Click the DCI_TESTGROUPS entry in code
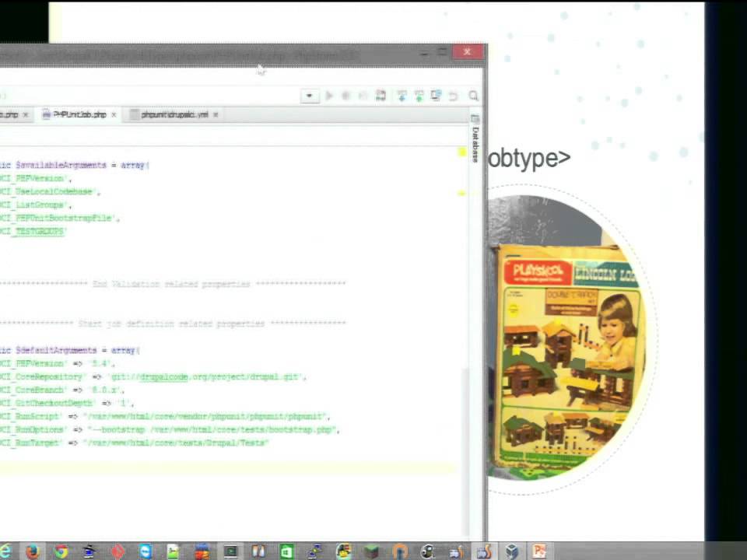 33,232
